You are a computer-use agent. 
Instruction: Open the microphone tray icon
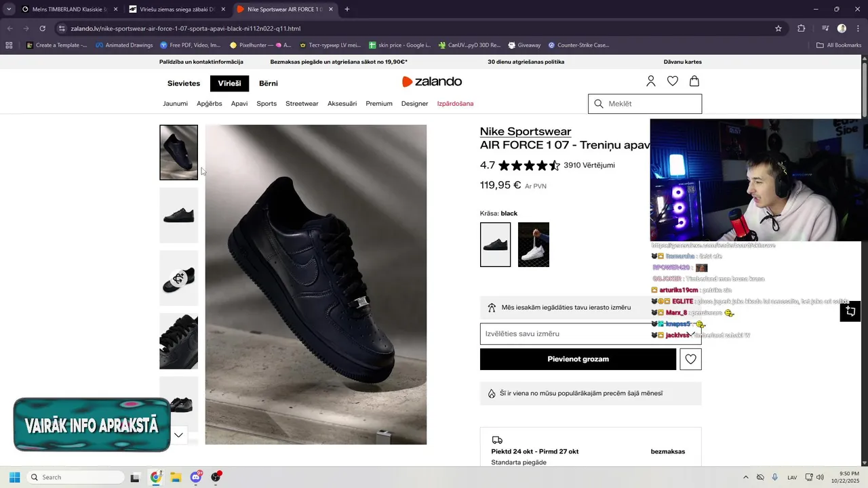775,477
